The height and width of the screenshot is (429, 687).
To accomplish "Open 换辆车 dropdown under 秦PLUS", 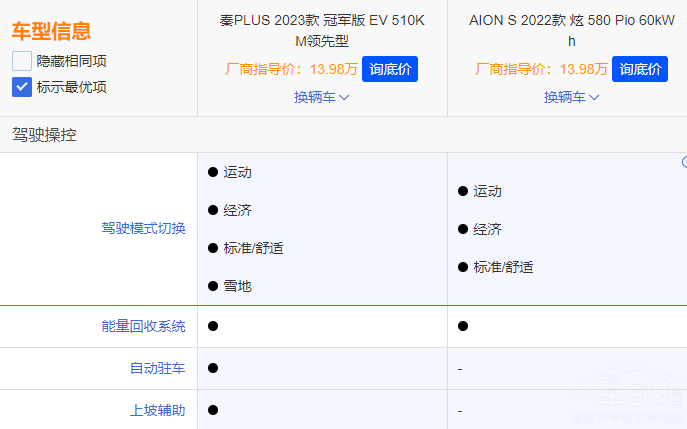I will pos(322,97).
